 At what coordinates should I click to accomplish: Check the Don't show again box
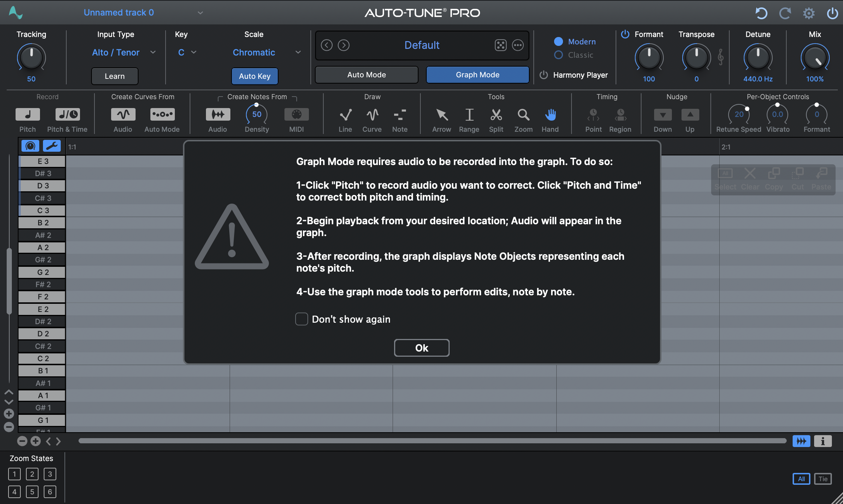(301, 319)
